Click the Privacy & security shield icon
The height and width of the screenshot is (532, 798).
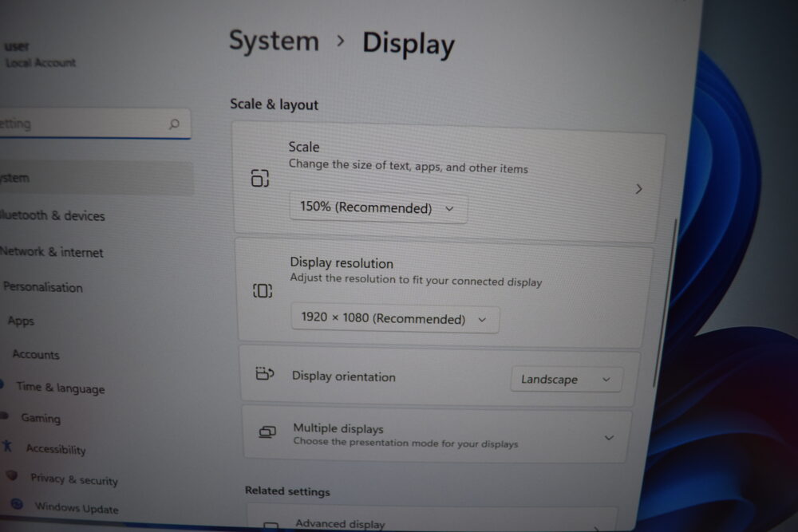[x=12, y=475]
